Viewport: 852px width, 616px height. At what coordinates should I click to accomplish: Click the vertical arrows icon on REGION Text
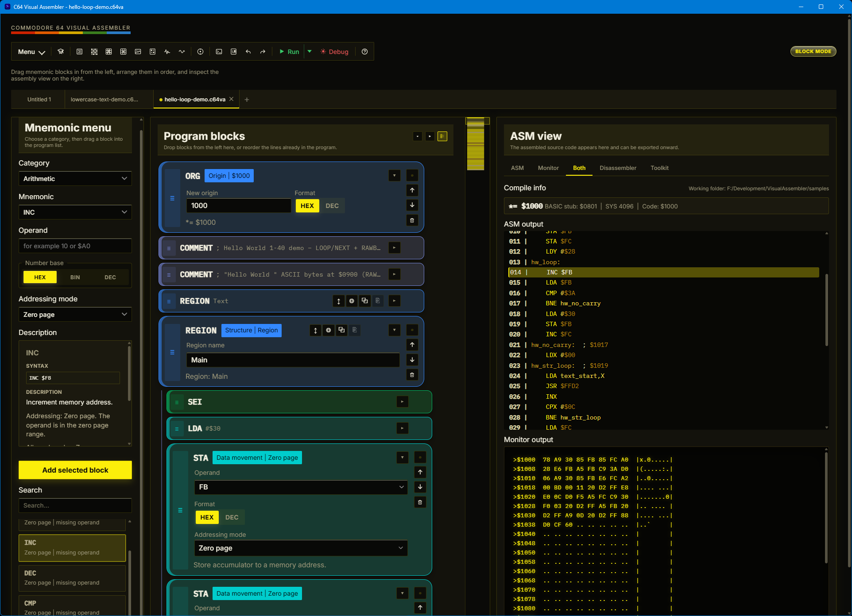coord(338,301)
